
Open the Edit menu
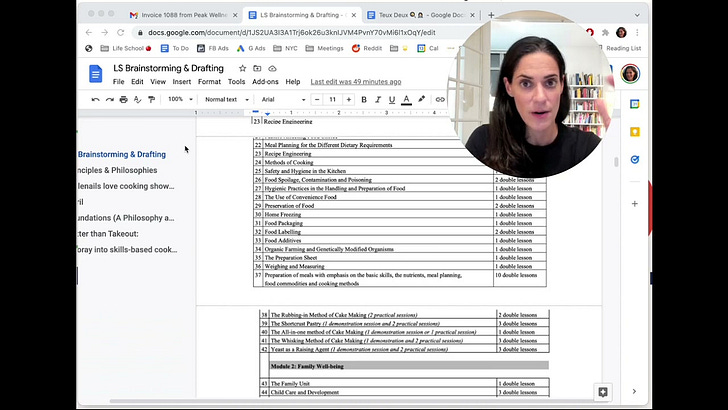point(137,82)
